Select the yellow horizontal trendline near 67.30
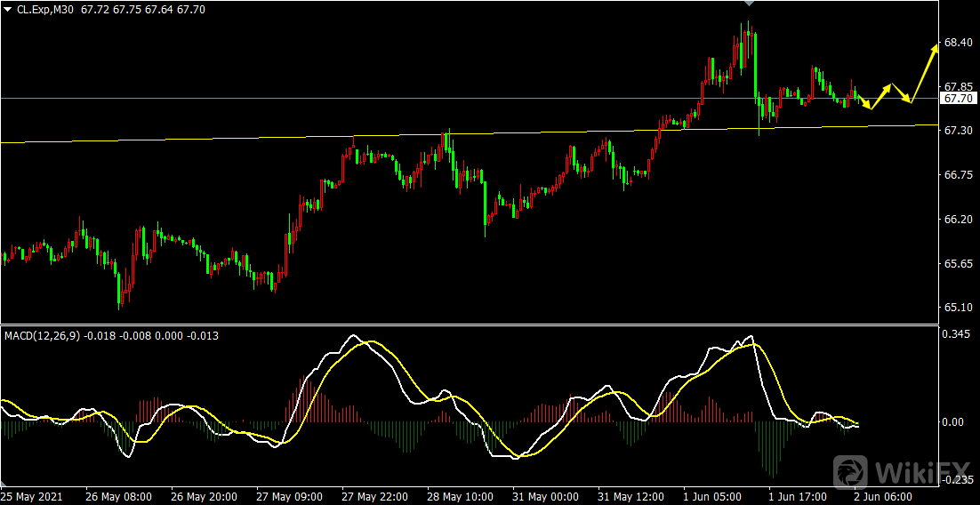 267,138
